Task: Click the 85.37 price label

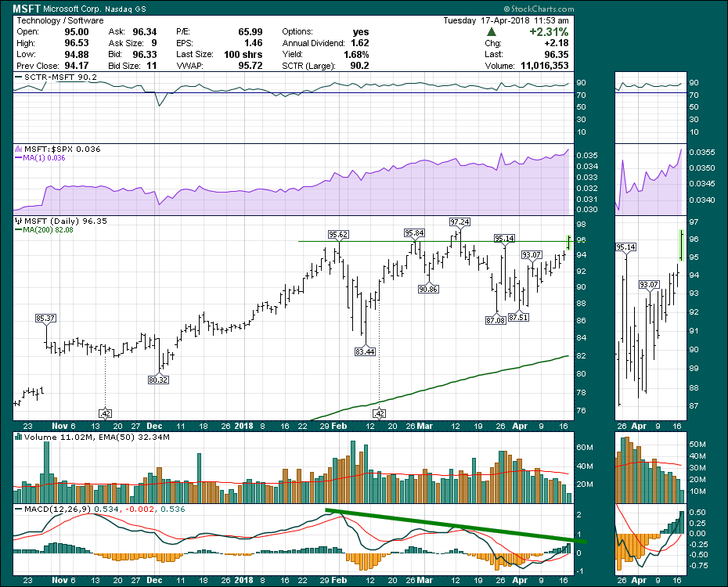Action: [45, 319]
